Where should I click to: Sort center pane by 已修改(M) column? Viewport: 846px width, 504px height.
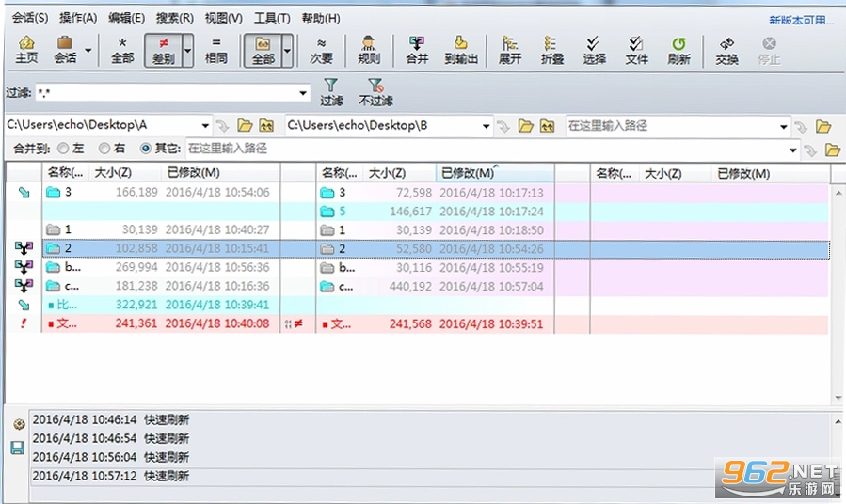pos(495,173)
